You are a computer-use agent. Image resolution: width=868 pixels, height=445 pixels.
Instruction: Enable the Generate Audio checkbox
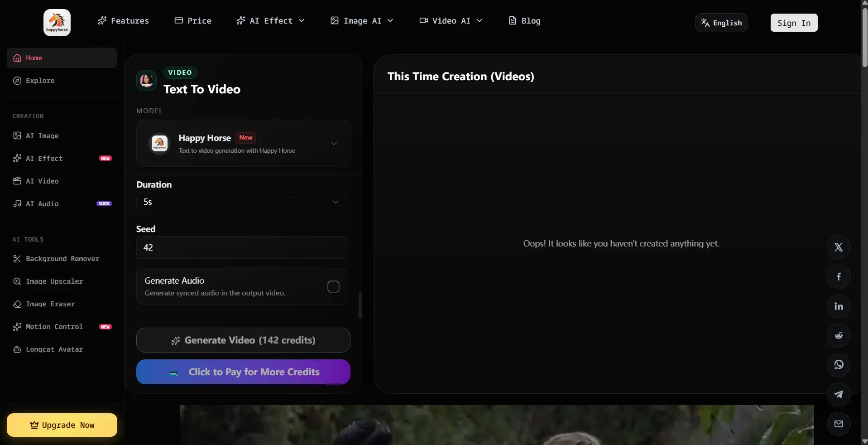pos(333,287)
